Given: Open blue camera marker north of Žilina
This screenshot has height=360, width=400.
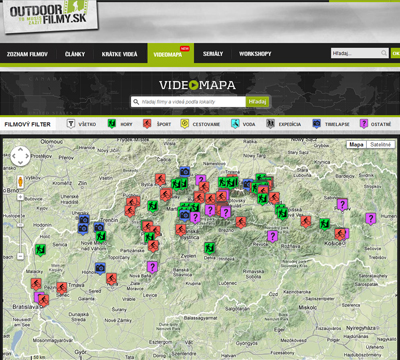Looking at the screenshot, I should pos(185,172).
